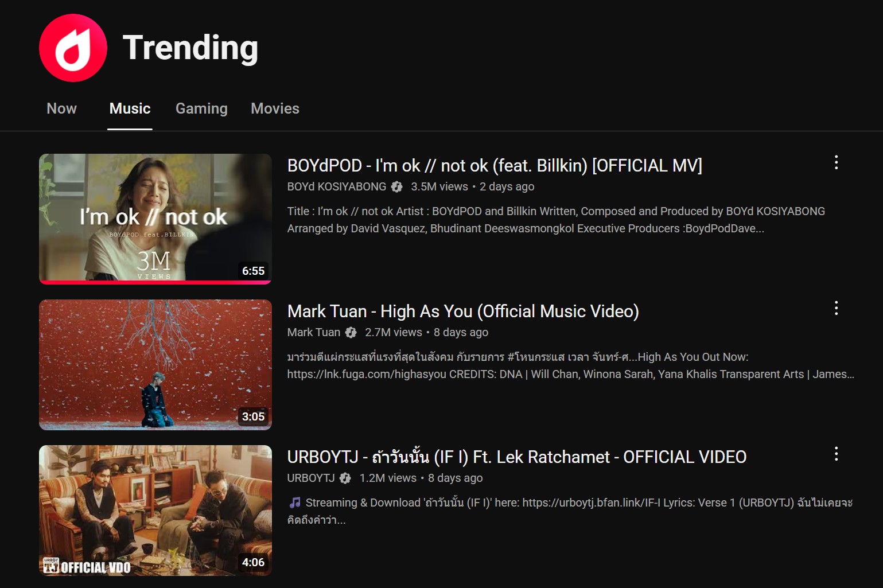Visit Mark Tuan channel name link
This screenshot has width=883, height=588.
pyautogui.click(x=314, y=332)
